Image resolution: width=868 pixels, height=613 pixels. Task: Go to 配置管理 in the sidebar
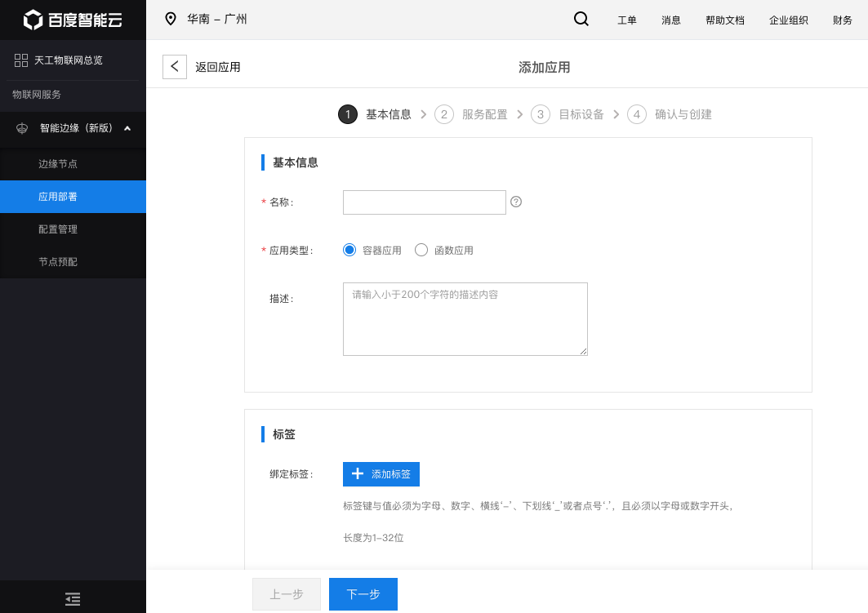[x=73, y=229]
